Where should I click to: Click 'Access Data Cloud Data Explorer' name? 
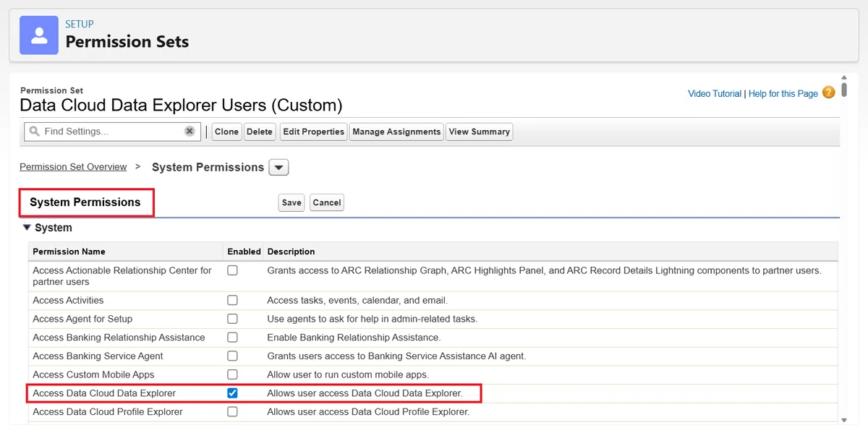coord(104,393)
